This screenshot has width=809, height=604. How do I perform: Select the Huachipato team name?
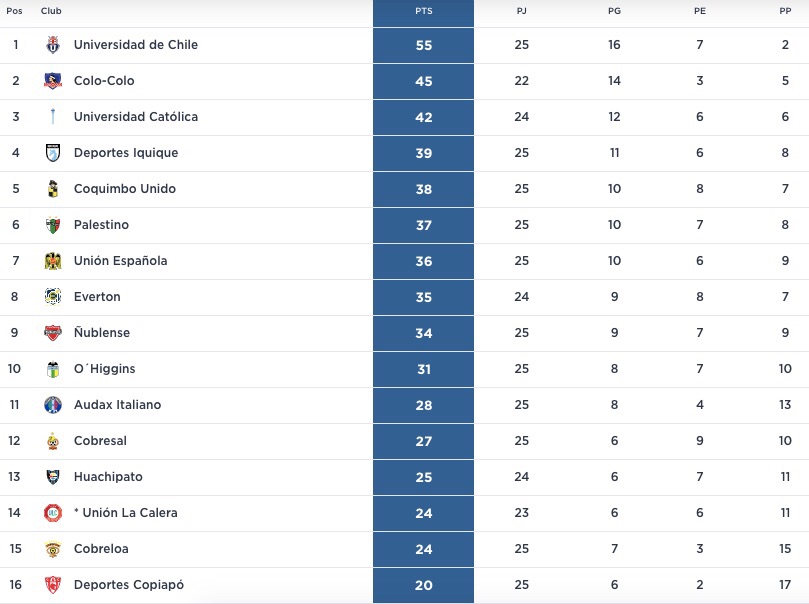tap(108, 477)
